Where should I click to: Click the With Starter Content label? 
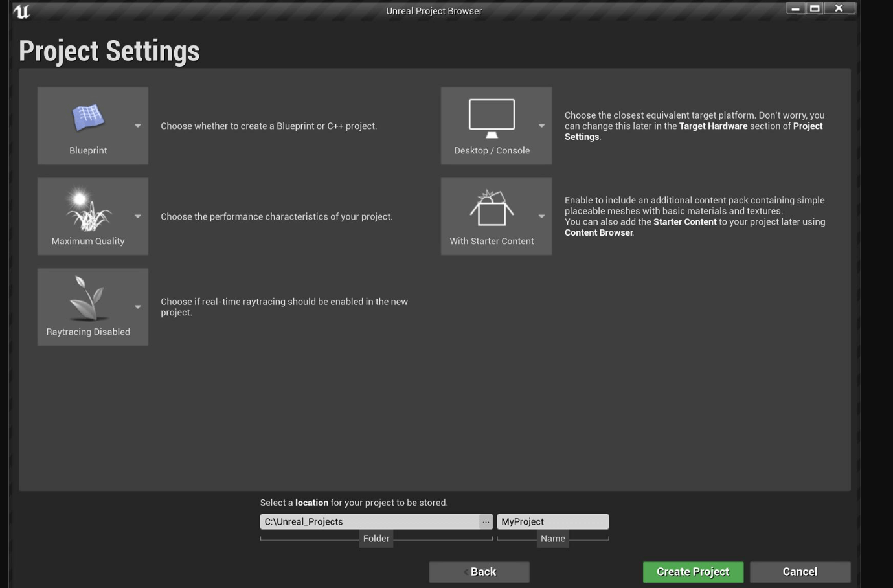coord(492,241)
